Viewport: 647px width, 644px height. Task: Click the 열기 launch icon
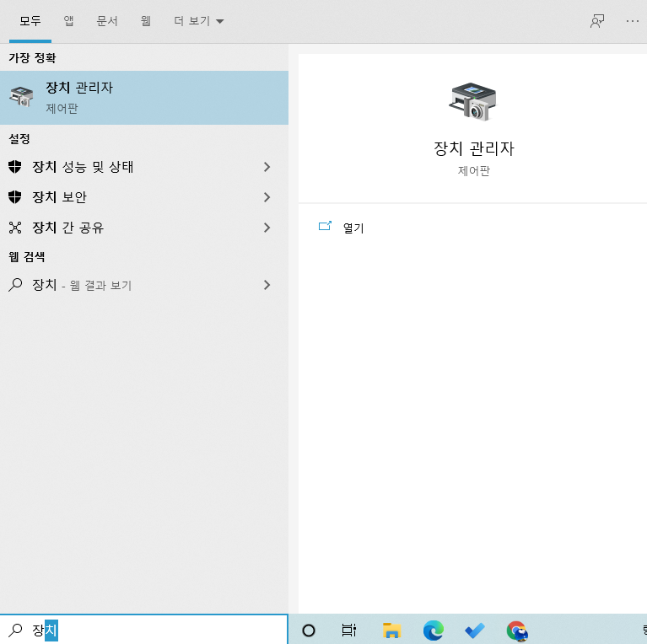coord(325,226)
